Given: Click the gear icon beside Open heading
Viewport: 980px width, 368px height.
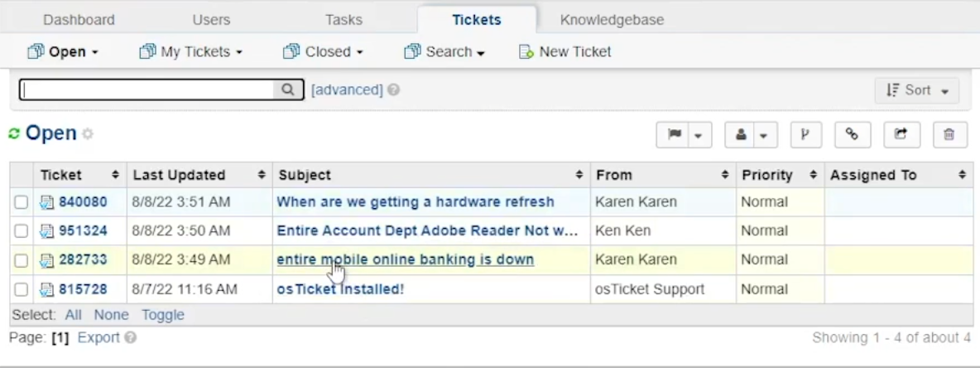Looking at the screenshot, I should (x=88, y=133).
